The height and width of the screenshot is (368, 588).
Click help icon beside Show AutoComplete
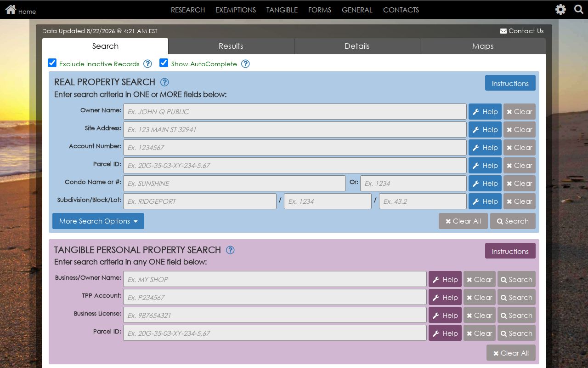pyautogui.click(x=245, y=63)
